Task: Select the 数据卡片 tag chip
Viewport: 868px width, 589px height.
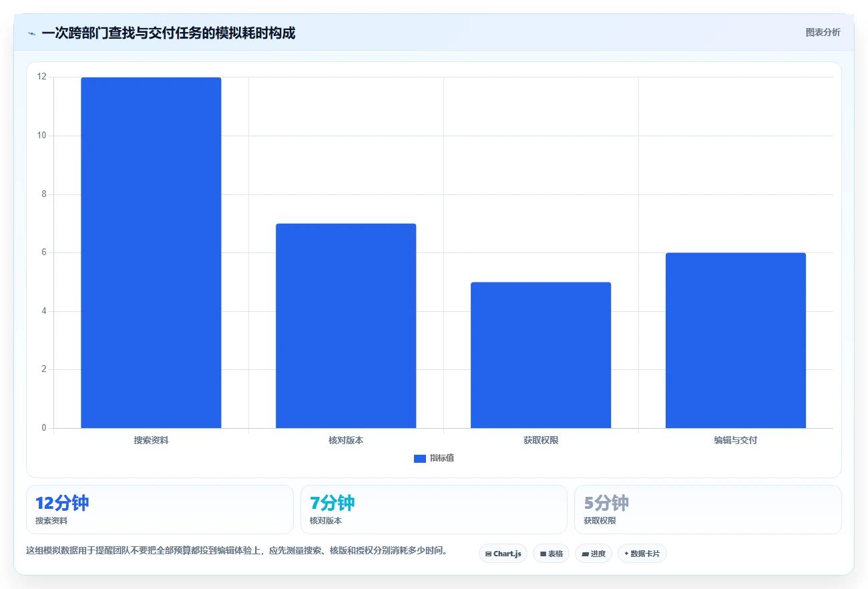Action: pos(642,554)
